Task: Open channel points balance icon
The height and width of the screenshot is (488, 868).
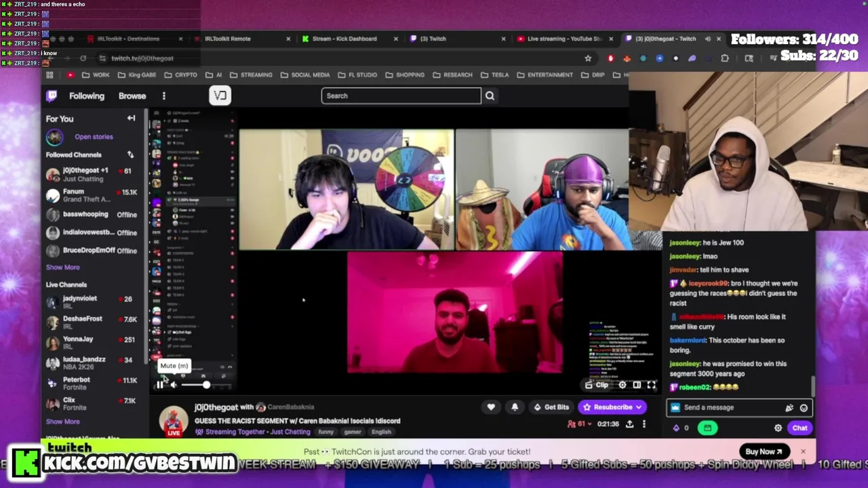Action: (x=681, y=428)
